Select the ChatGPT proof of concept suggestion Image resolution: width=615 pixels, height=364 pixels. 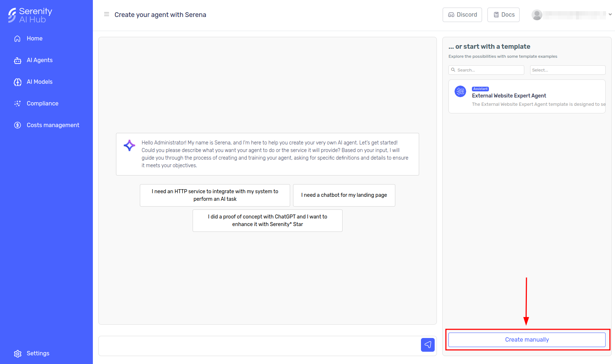pyautogui.click(x=267, y=221)
